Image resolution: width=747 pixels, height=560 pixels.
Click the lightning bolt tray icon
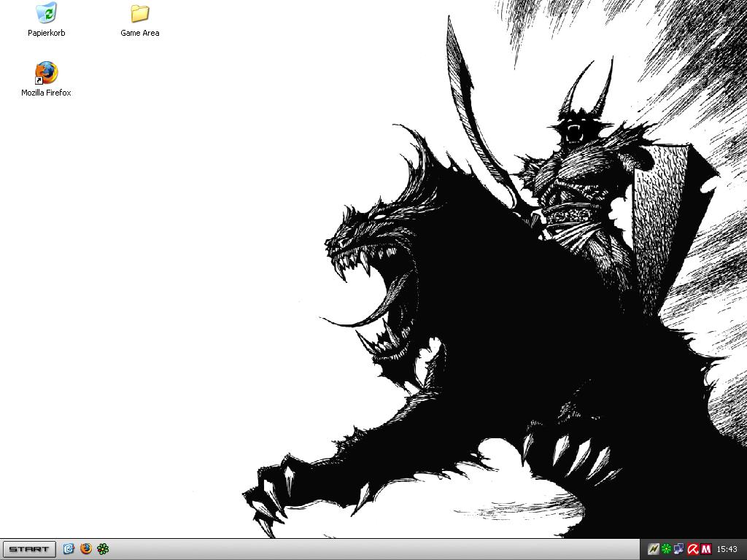[x=653, y=549]
